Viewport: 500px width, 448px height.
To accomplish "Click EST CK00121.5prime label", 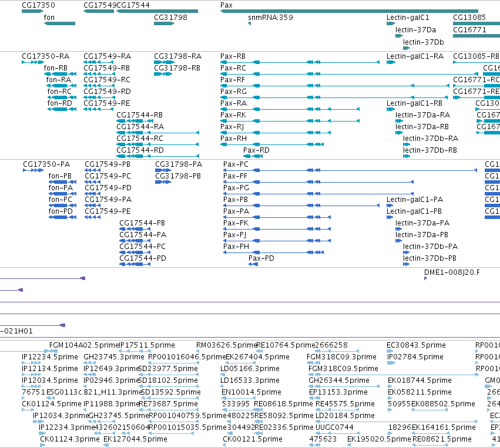I will coord(253,439).
